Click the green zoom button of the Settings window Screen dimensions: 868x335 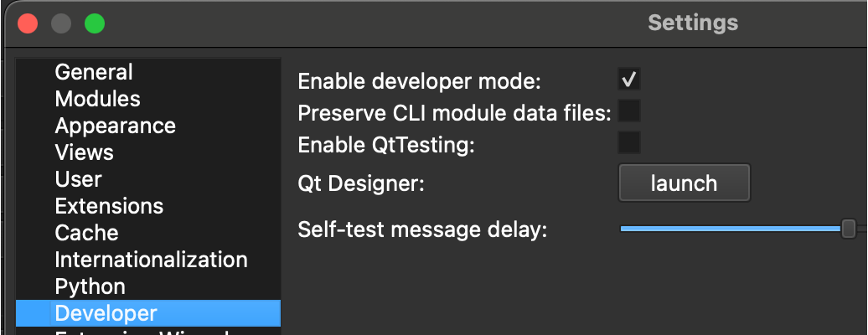[x=95, y=23]
